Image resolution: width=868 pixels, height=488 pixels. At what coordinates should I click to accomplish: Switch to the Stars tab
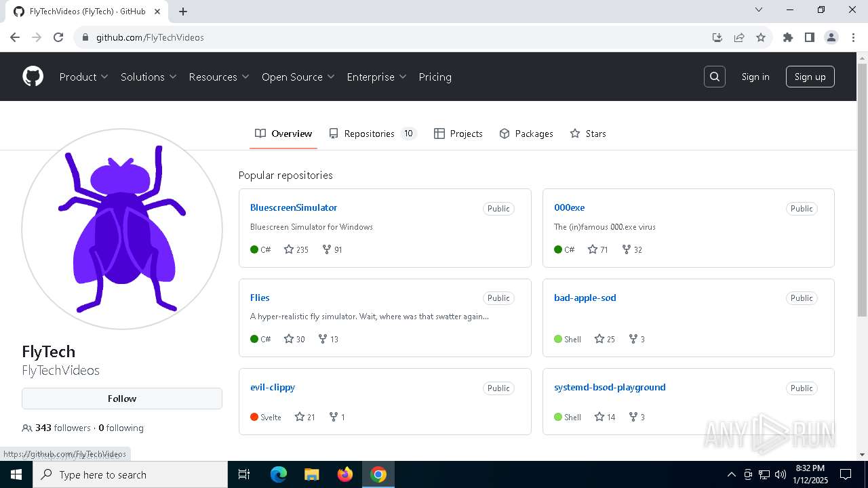(588, 134)
